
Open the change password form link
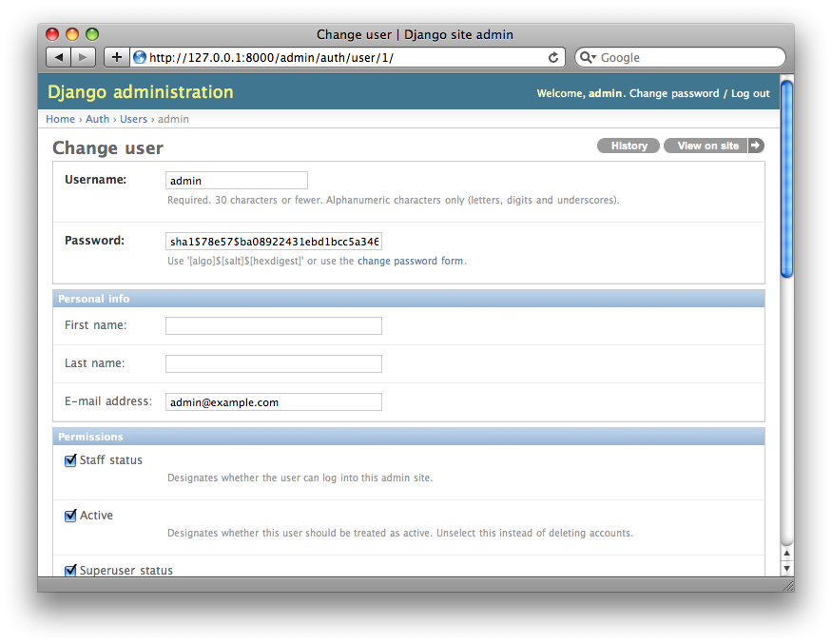(410, 261)
